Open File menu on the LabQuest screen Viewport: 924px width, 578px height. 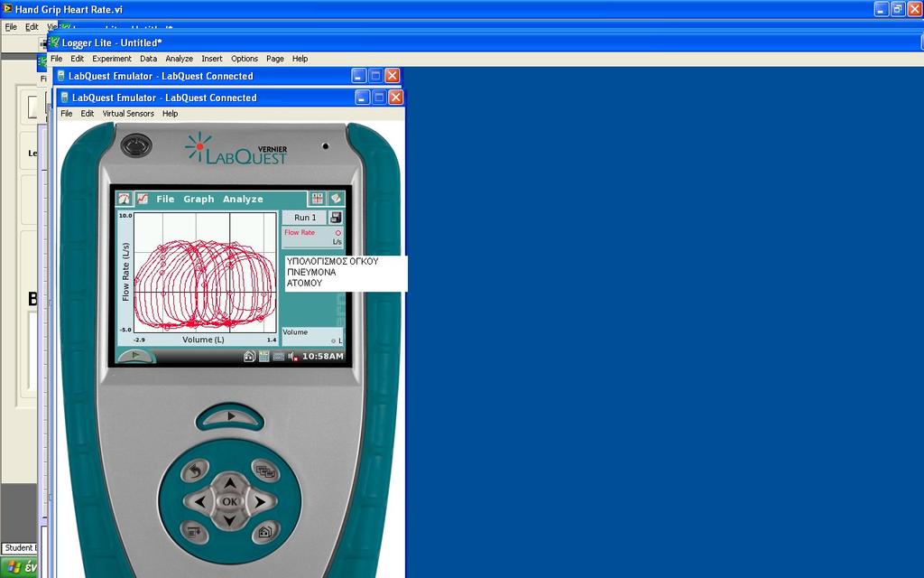(x=165, y=199)
